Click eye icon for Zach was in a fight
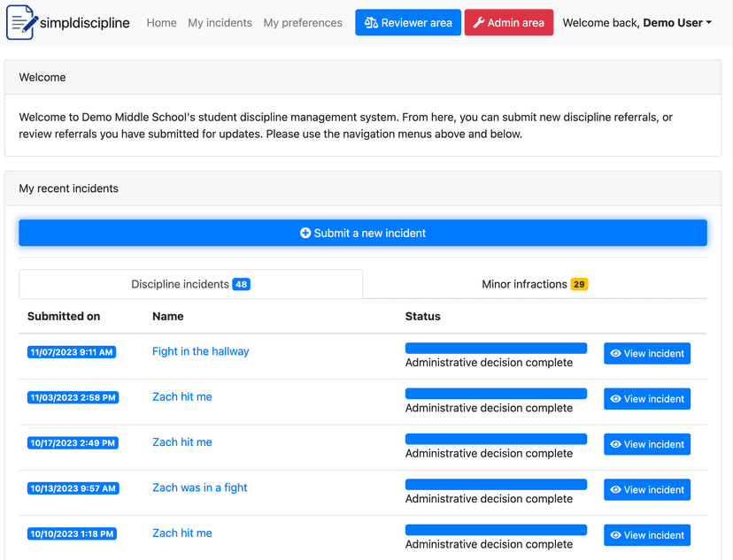The width and height of the screenshot is (733, 560). 616,490
